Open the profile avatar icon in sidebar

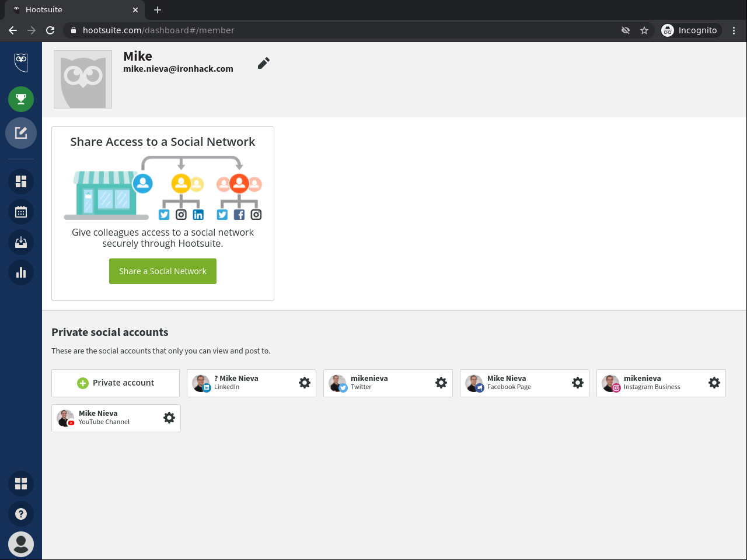(x=21, y=544)
